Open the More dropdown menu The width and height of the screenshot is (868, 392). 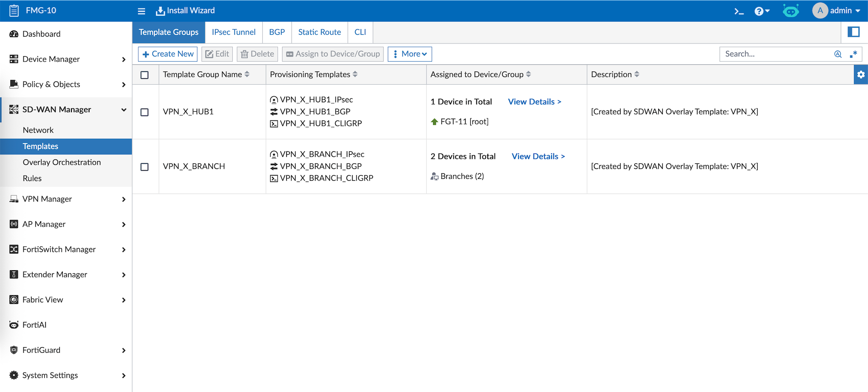[x=410, y=54]
